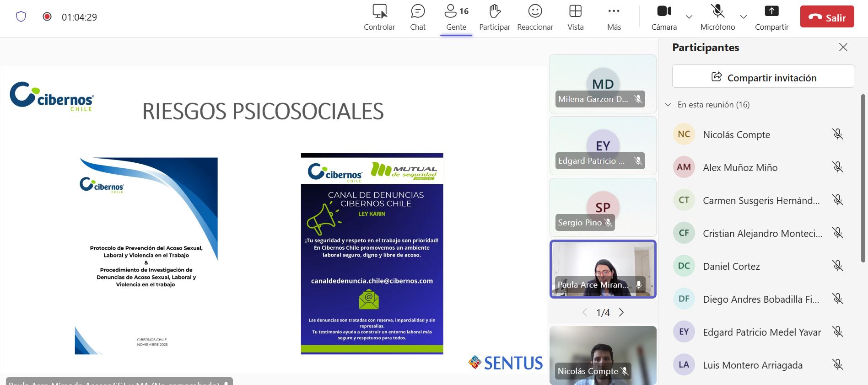This screenshot has width=868, height=385.
Task: Go to next page of video tiles
Action: (x=621, y=312)
